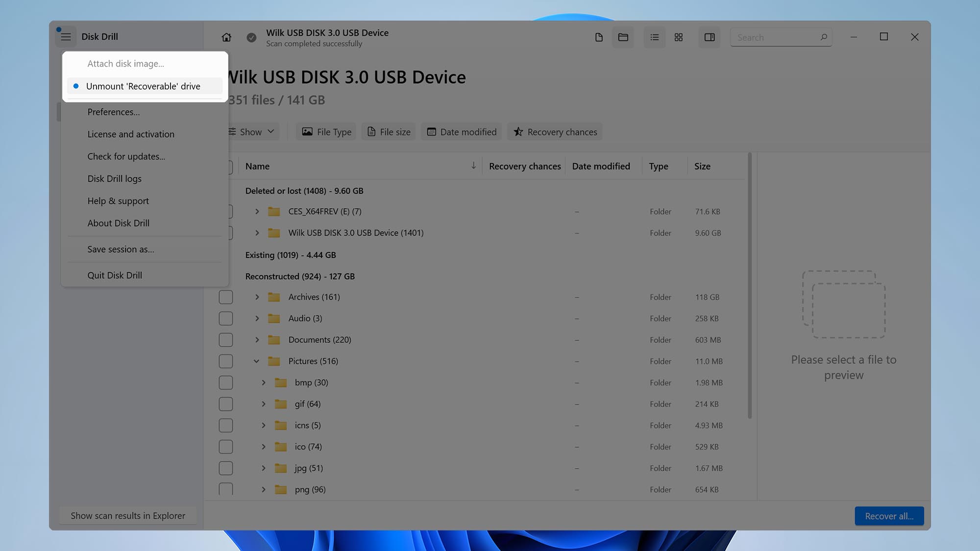Screen dimensions: 980x551
Task: Click the open folder icon in toolbar
Action: (x=623, y=37)
